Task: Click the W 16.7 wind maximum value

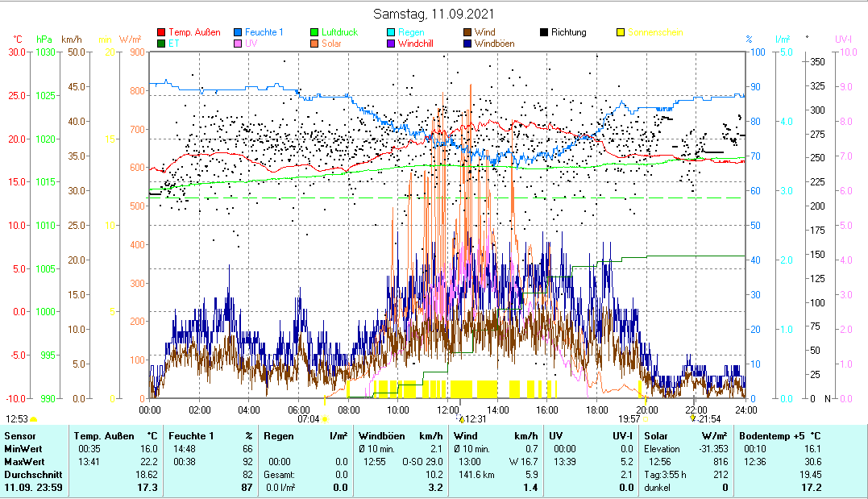Action: coord(524,462)
